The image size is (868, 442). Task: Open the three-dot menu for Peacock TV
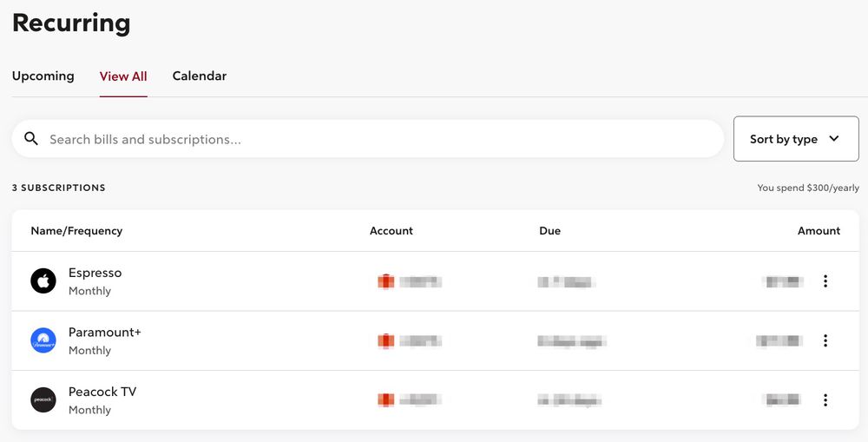pyautogui.click(x=825, y=400)
